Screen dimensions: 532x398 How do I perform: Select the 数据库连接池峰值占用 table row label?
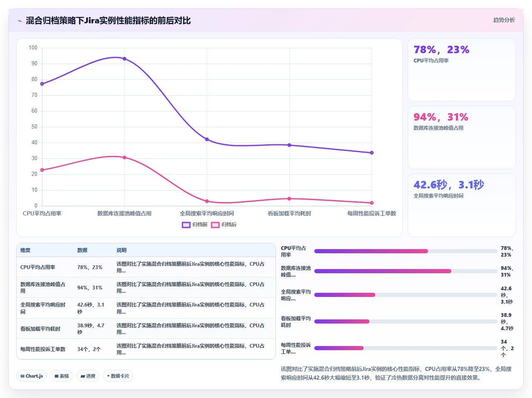click(x=43, y=288)
